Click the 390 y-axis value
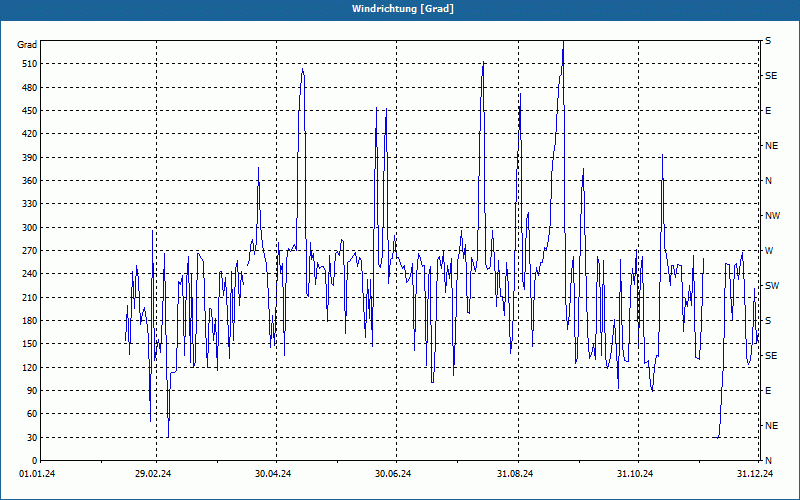Viewport: 800px width, 500px height. (30, 158)
